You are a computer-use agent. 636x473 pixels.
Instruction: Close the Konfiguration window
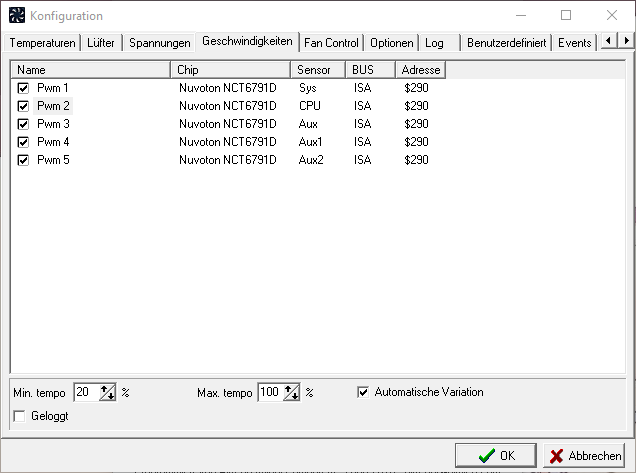[612, 15]
